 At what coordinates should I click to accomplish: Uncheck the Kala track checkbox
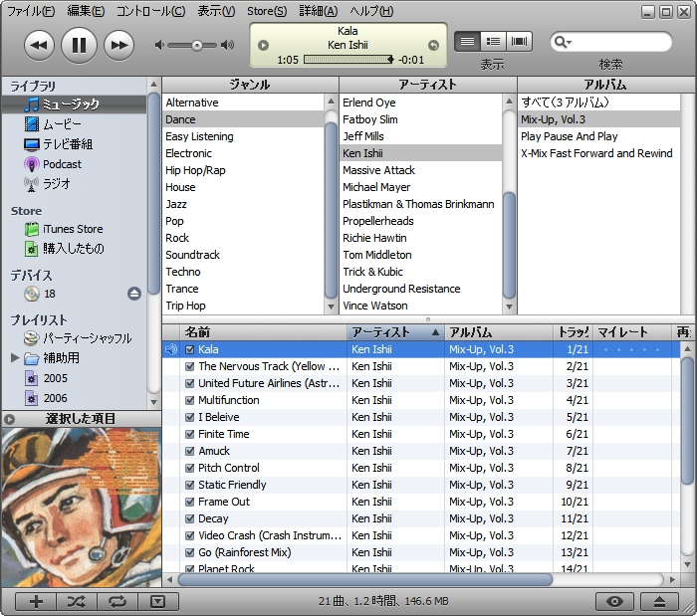(x=190, y=349)
